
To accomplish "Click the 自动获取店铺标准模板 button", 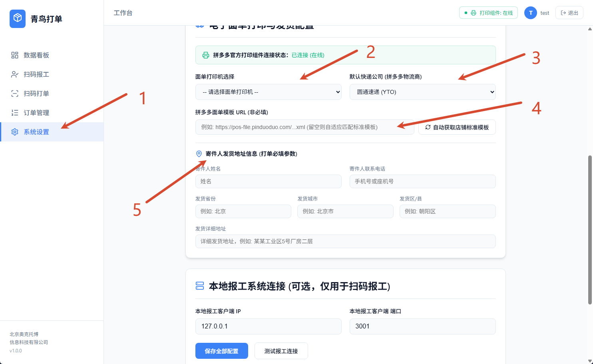I will point(457,127).
